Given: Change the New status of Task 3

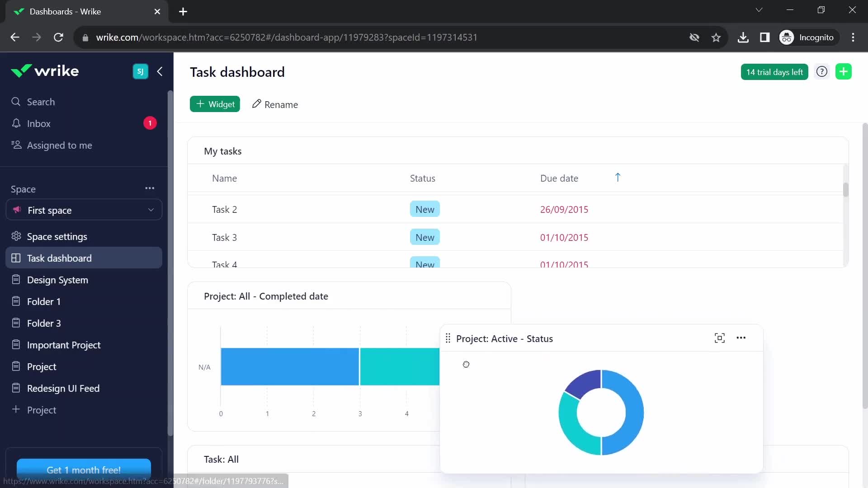Looking at the screenshot, I should [x=425, y=237].
